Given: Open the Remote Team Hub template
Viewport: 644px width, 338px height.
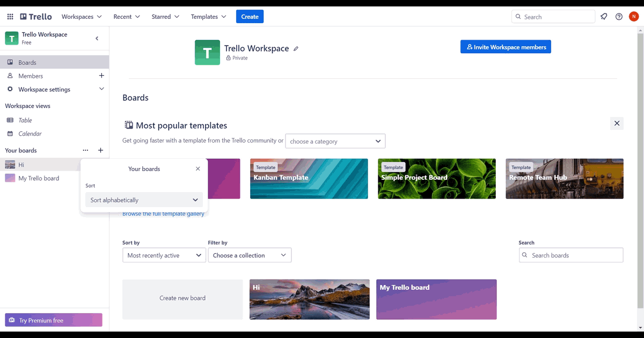Looking at the screenshot, I should 565,179.
